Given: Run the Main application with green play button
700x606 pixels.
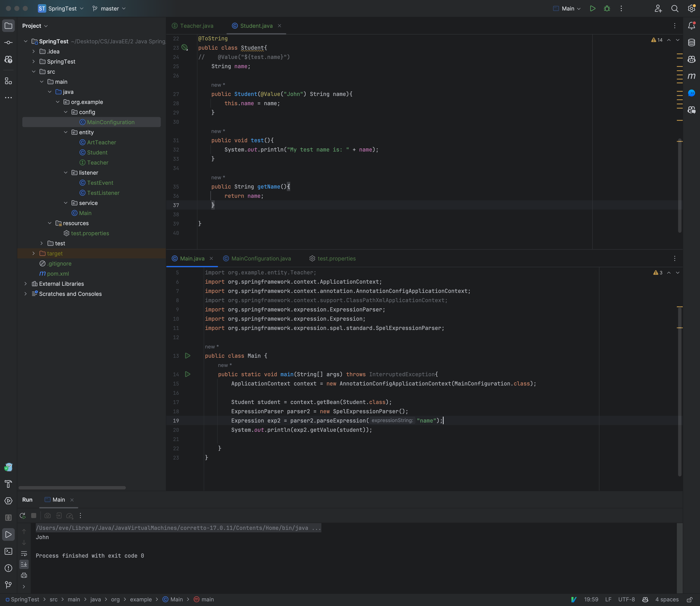Looking at the screenshot, I should coord(592,8).
